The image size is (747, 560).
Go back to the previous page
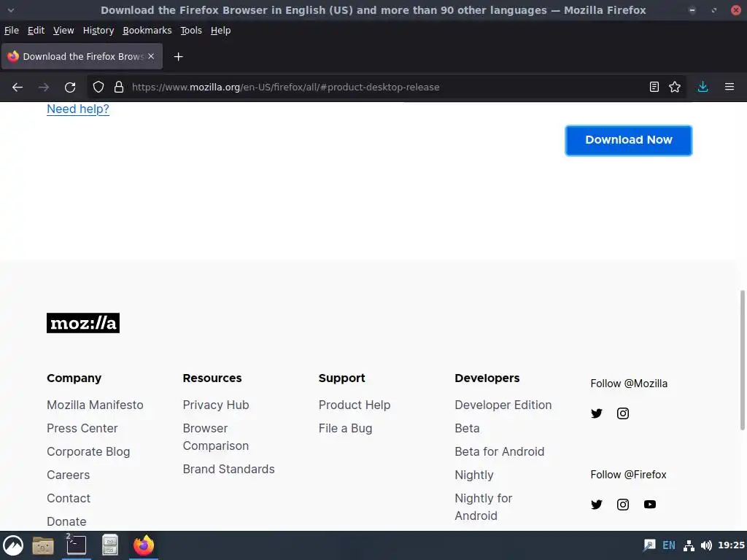point(18,87)
